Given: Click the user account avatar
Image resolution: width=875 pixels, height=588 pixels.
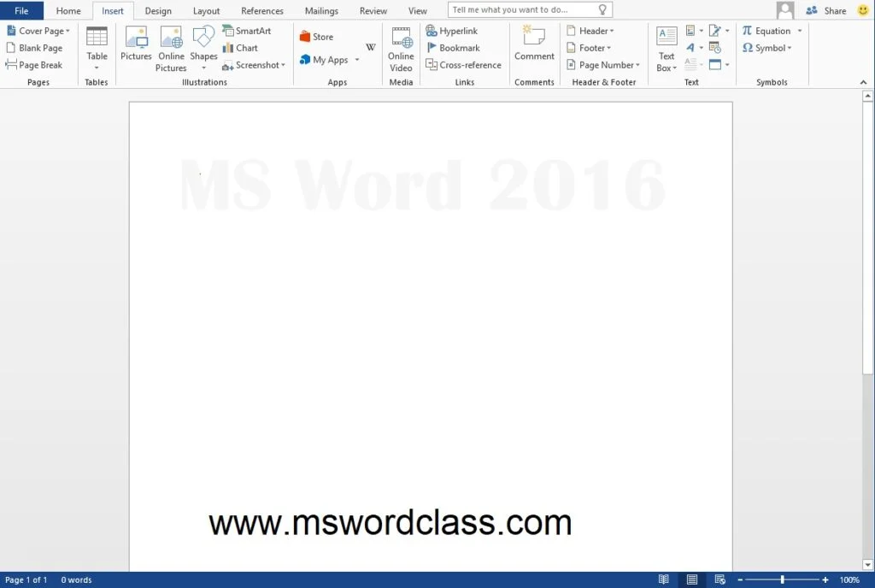Looking at the screenshot, I should point(785,10).
